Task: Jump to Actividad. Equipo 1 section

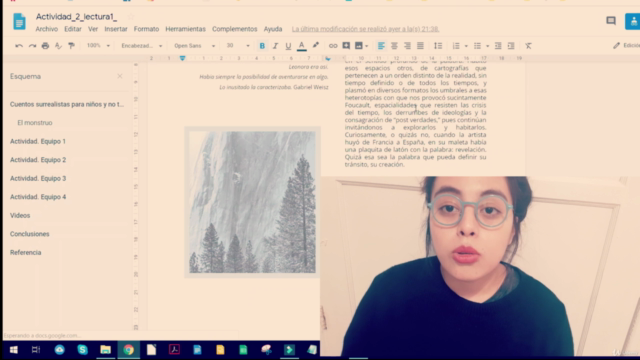Action: (x=38, y=141)
